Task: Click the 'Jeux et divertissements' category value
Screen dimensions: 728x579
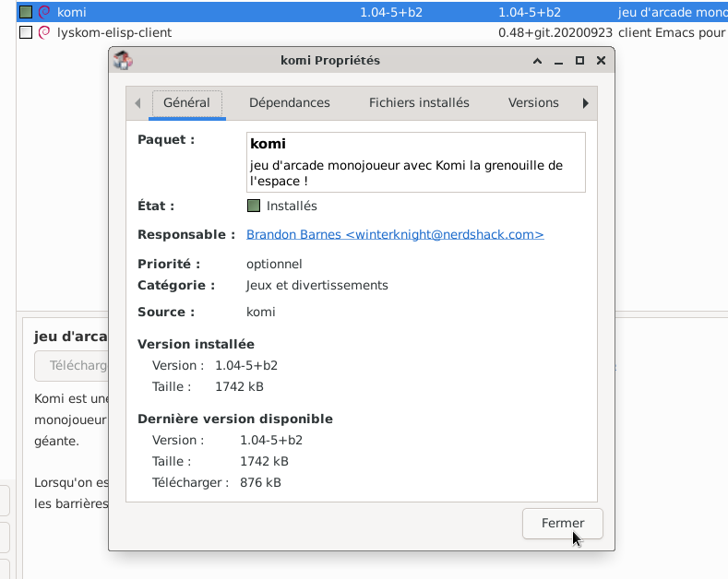Action: click(317, 285)
